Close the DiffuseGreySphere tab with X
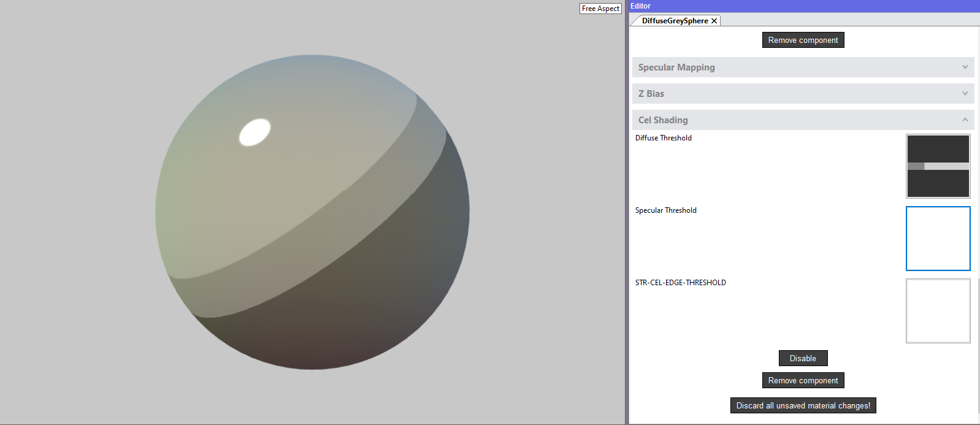 point(714,21)
